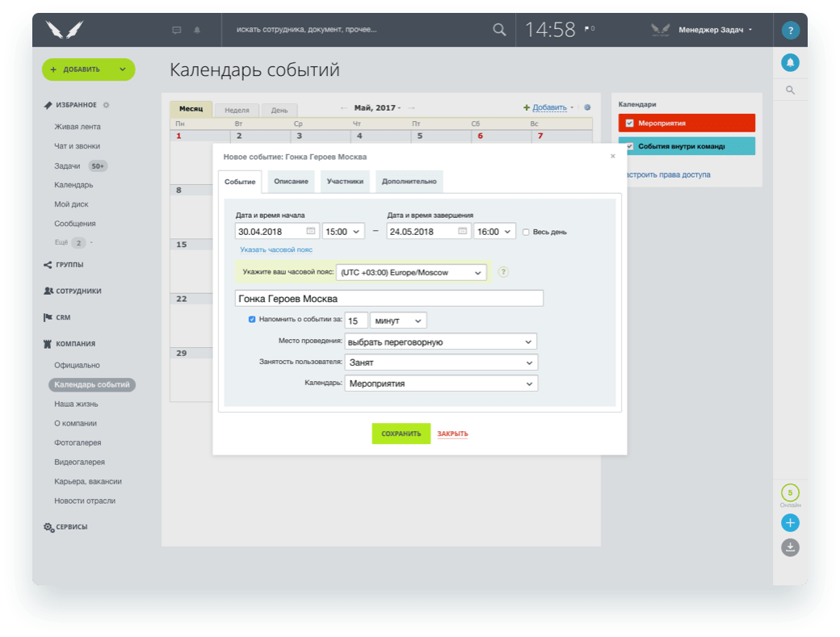Uncheck Напомнить о событии checkbox
The image size is (840, 637).
pos(252,320)
